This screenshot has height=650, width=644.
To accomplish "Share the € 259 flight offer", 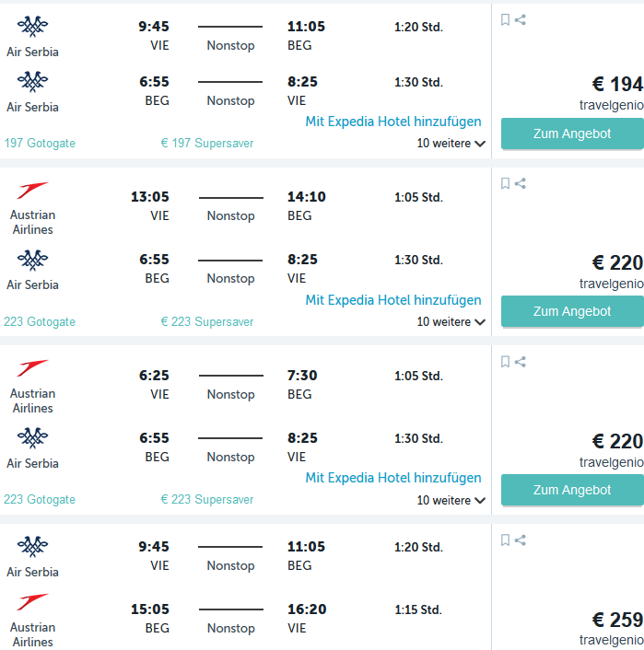I will pos(521,540).
